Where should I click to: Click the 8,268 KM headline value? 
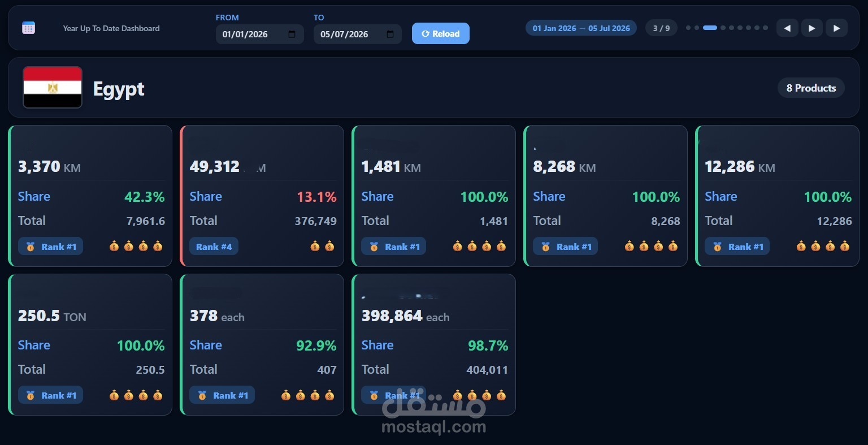[x=565, y=167]
